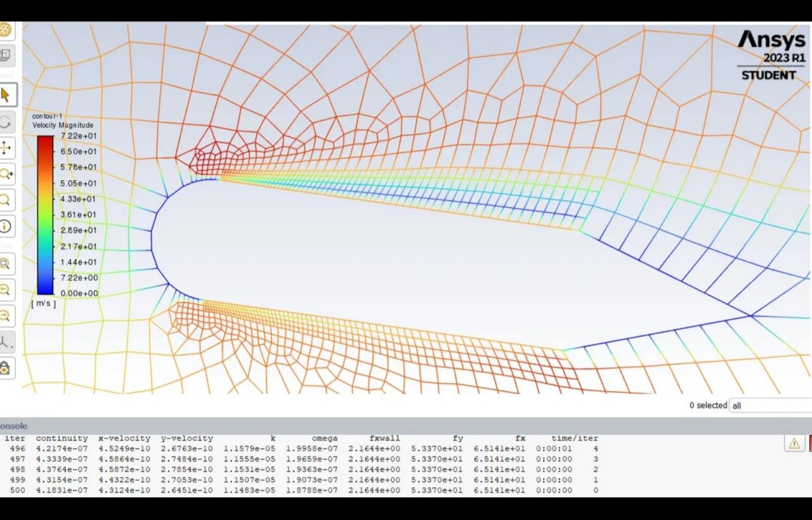The width and height of the screenshot is (812, 520).
Task: Click the 'omega' column header in console
Action: 324,438
